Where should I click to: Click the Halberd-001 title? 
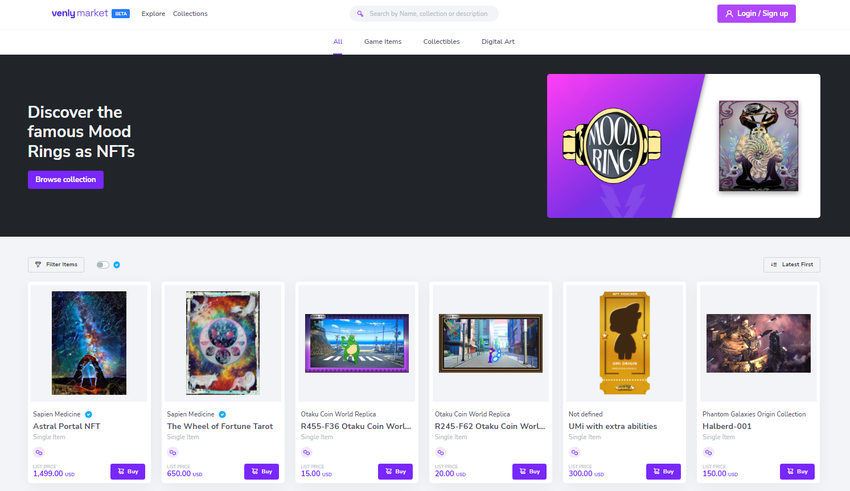pos(727,427)
